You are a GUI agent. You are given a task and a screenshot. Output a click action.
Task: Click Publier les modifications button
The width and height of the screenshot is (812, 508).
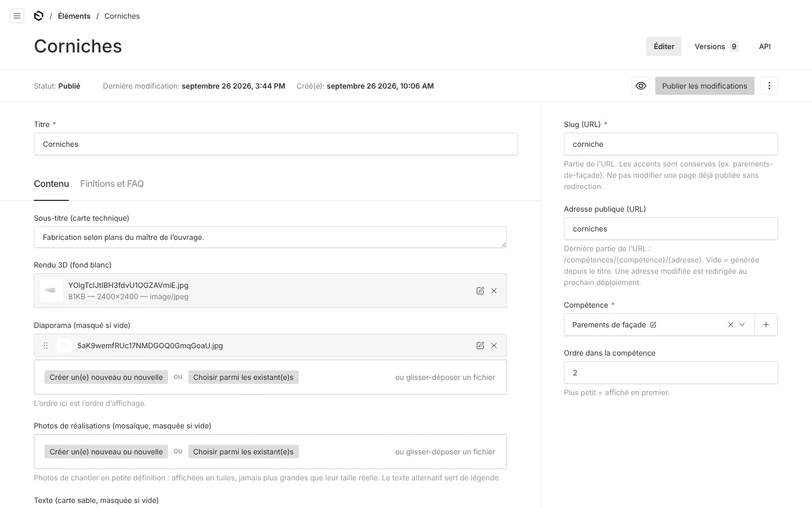(x=704, y=86)
